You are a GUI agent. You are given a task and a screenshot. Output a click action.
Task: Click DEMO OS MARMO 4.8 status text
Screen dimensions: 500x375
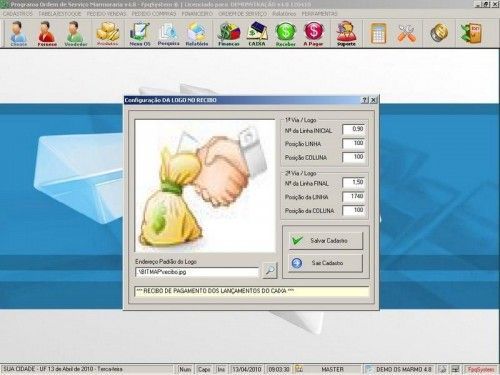click(x=403, y=369)
